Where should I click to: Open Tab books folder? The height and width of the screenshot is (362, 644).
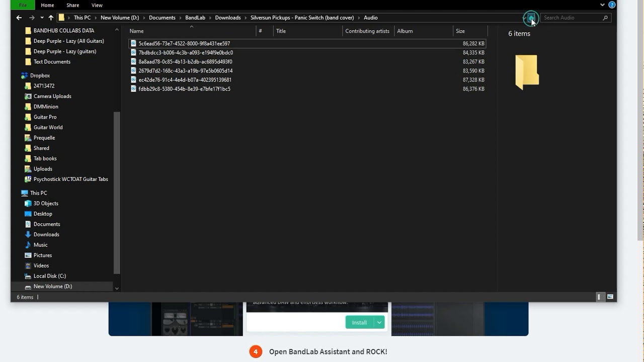(45, 158)
